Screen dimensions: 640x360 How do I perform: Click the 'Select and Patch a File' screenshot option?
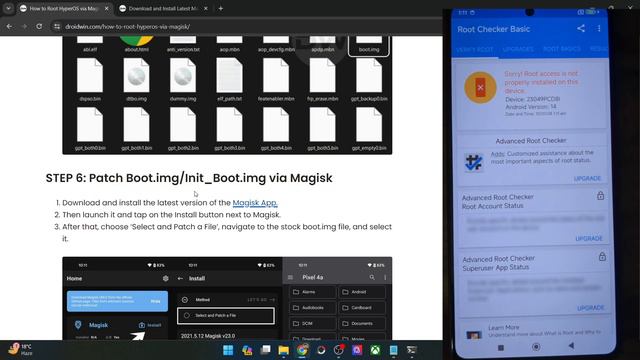pyautogui.click(x=226, y=316)
